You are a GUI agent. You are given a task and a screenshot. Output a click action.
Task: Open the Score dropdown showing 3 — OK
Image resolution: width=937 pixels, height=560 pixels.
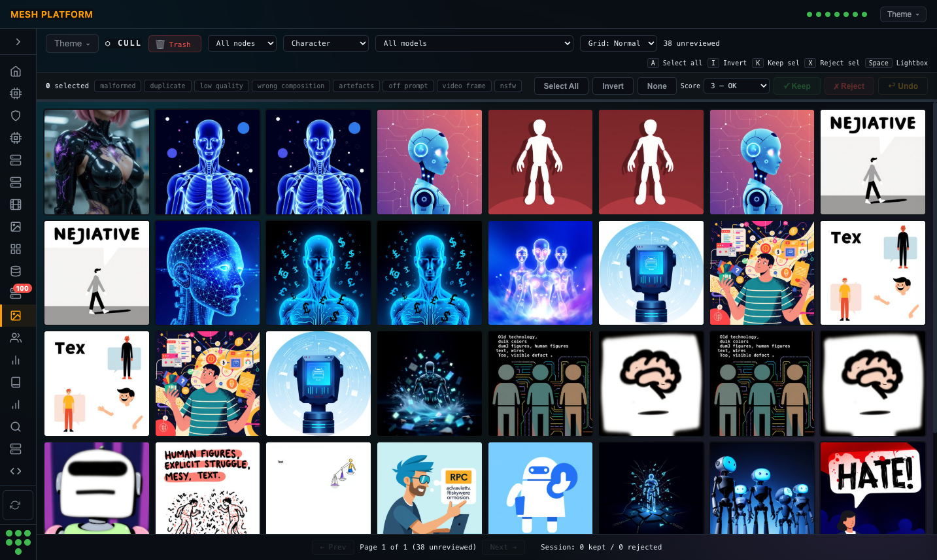tap(736, 86)
